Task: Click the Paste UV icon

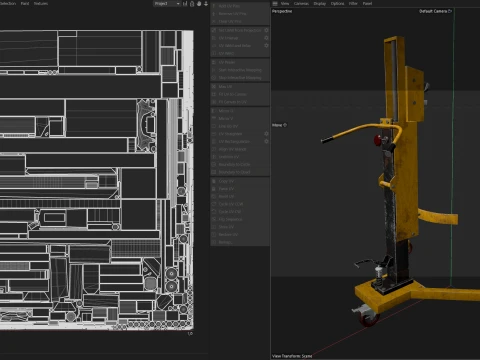Action: tap(214, 189)
